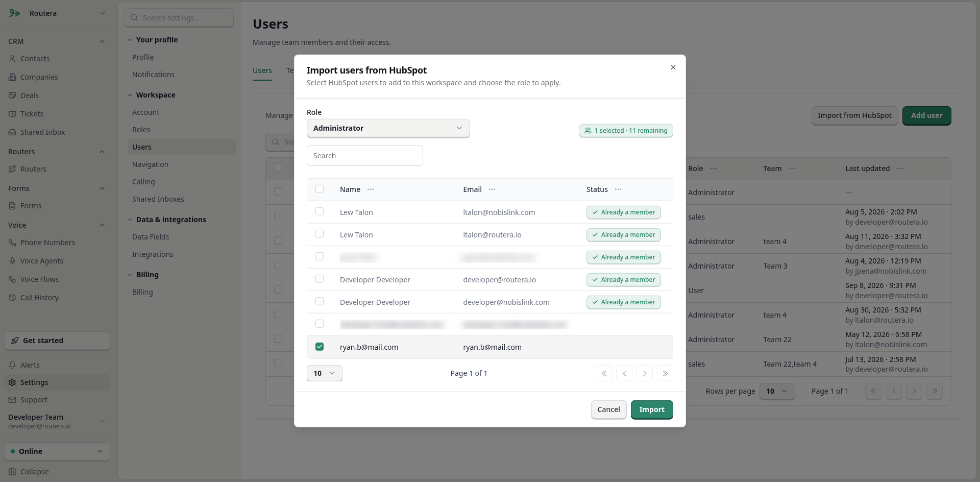Open Name column options menu

(x=371, y=189)
